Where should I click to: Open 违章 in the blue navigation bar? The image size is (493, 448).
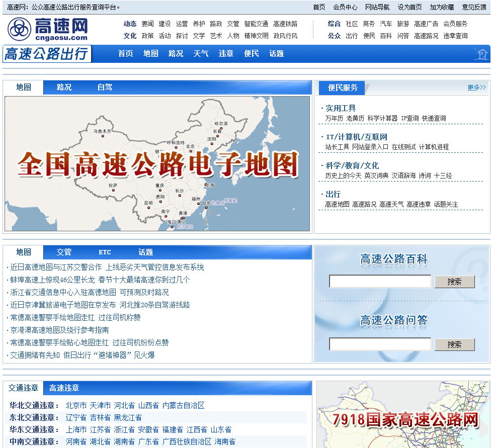[226, 54]
